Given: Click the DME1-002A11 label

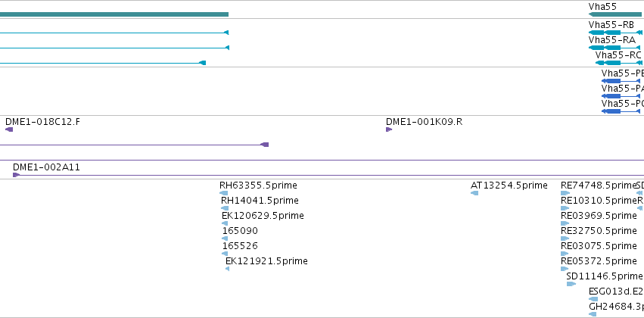Looking at the screenshot, I should tap(46, 167).
